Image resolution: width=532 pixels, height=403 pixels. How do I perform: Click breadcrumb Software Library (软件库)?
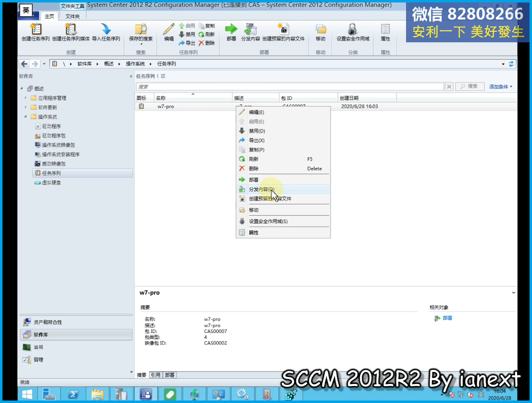85,64
